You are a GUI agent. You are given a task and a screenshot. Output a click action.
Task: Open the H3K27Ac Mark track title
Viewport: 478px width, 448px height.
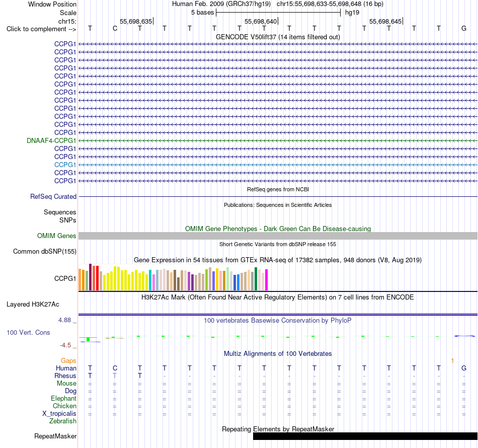click(278, 297)
